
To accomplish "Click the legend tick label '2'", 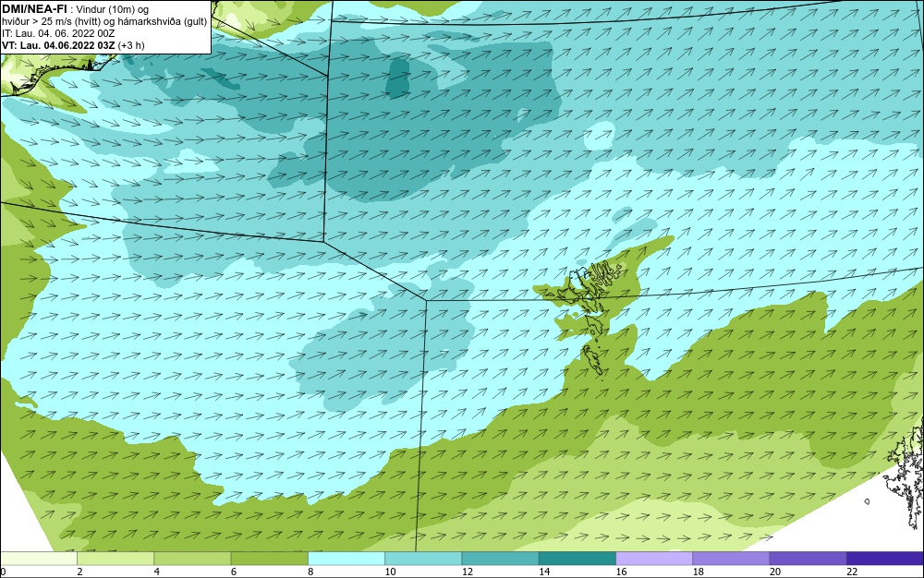I will pyautogui.click(x=79, y=572).
